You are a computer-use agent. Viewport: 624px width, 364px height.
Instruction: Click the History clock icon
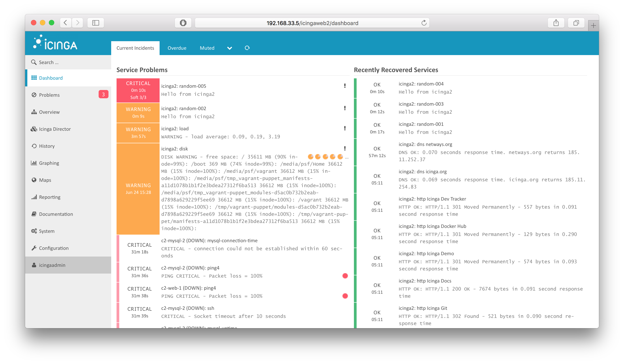34,146
